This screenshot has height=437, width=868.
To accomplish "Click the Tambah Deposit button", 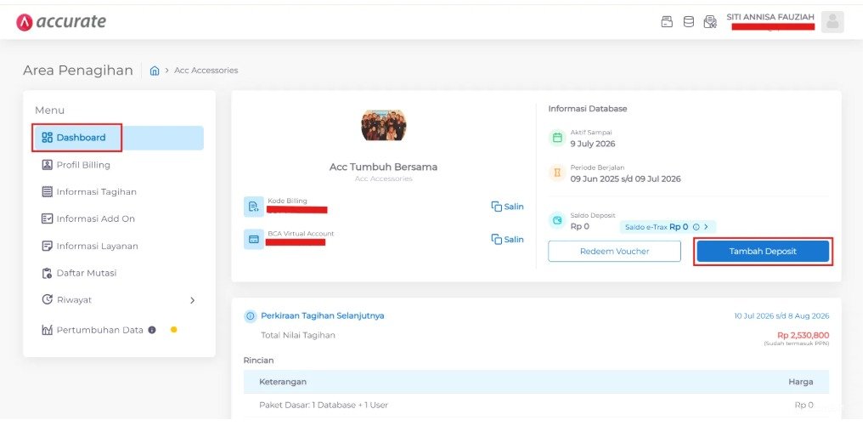I will coord(763,251).
